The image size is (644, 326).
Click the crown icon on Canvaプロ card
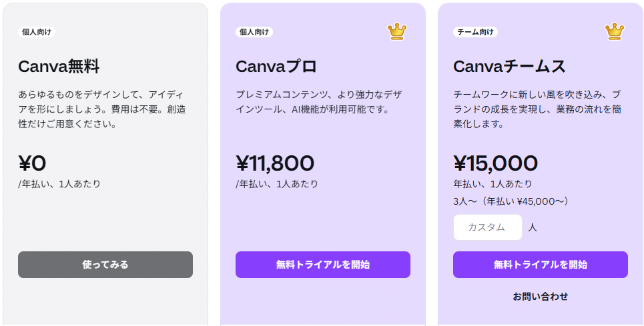396,31
